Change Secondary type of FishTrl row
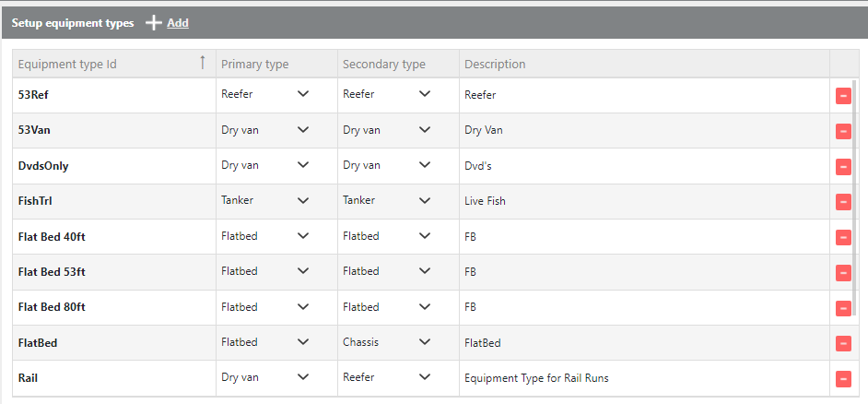Screen dimensions: 868x404 [425, 201]
